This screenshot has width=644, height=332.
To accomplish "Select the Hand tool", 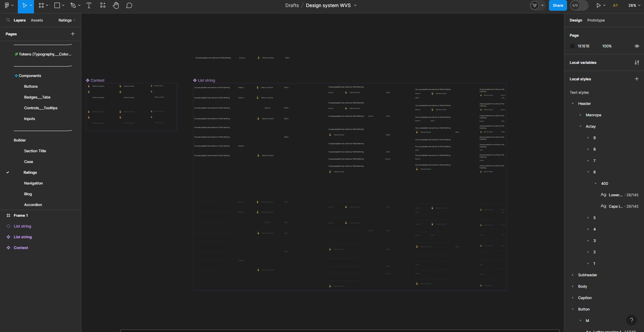I will 116,5.
